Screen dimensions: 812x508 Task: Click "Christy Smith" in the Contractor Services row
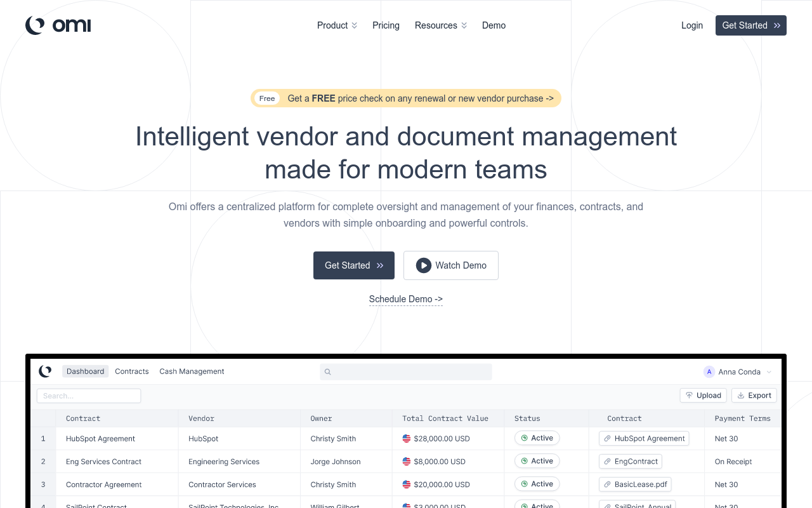coord(333,485)
